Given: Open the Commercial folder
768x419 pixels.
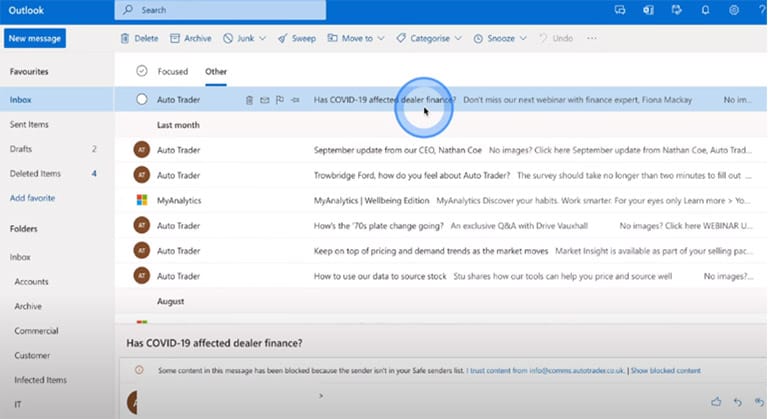Looking at the screenshot, I should (x=57, y=331).
